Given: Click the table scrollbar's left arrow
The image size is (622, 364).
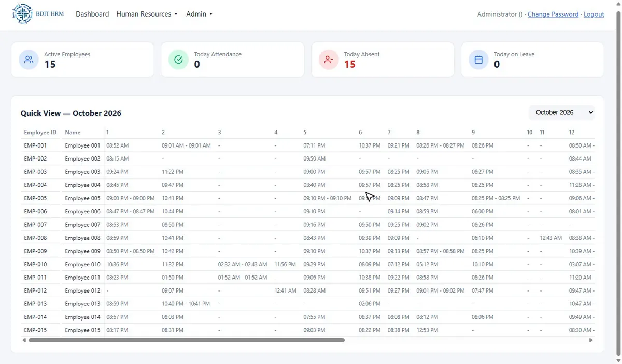Looking at the screenshot, I should click(x=24, y=340).
